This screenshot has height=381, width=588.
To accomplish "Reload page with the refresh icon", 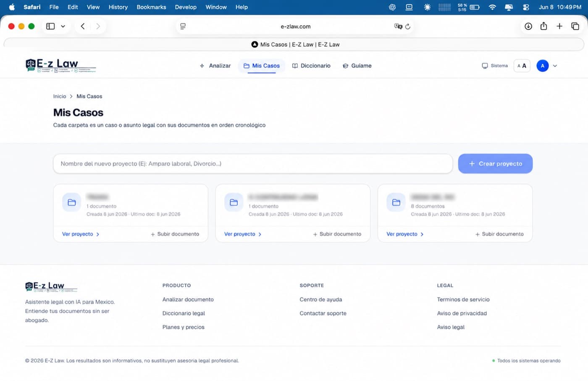I will 408,26.
